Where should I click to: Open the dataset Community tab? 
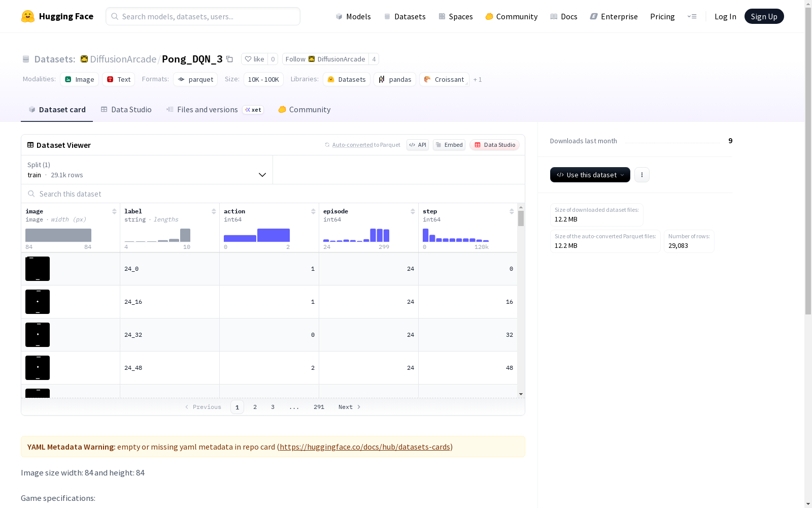[304, 109]
